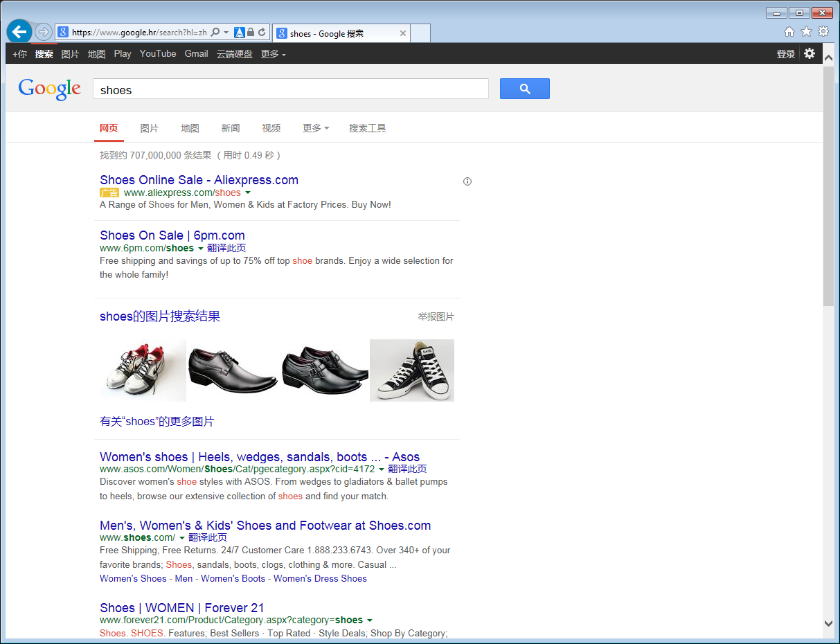
Task: Open the 'Women's Shoes' sitelink
Action: pos(133,579)
